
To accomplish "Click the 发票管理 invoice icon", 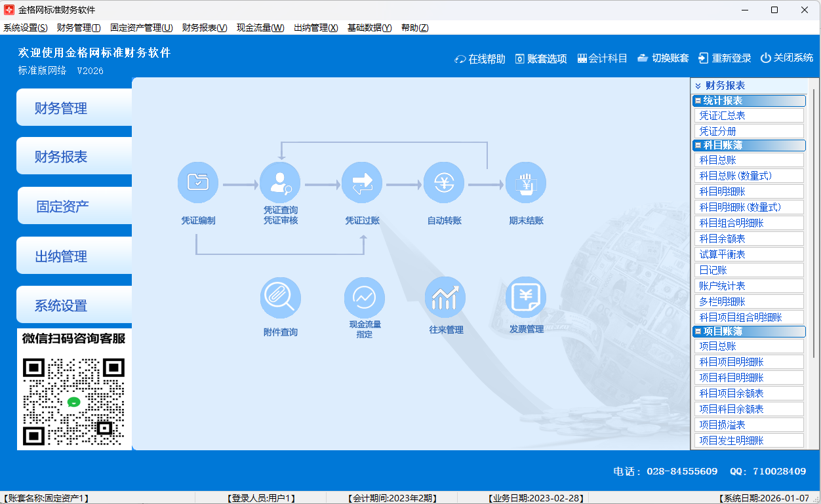I will (526, 298).
